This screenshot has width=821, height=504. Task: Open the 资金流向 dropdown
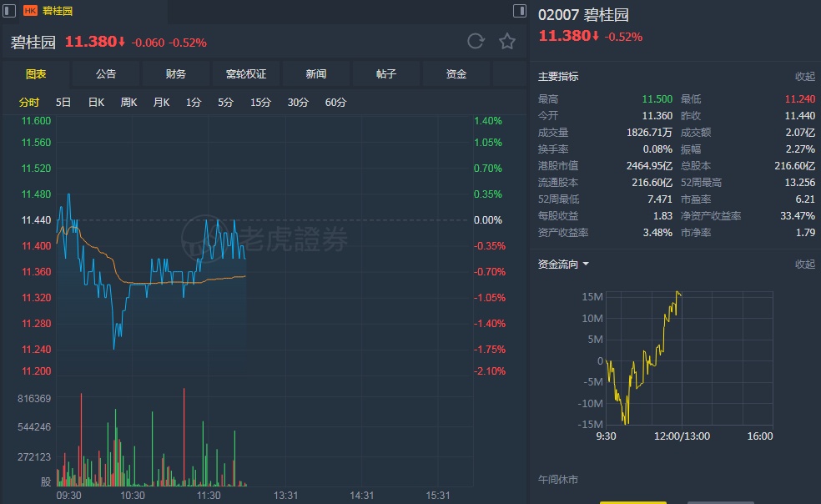tap(563, 264)
